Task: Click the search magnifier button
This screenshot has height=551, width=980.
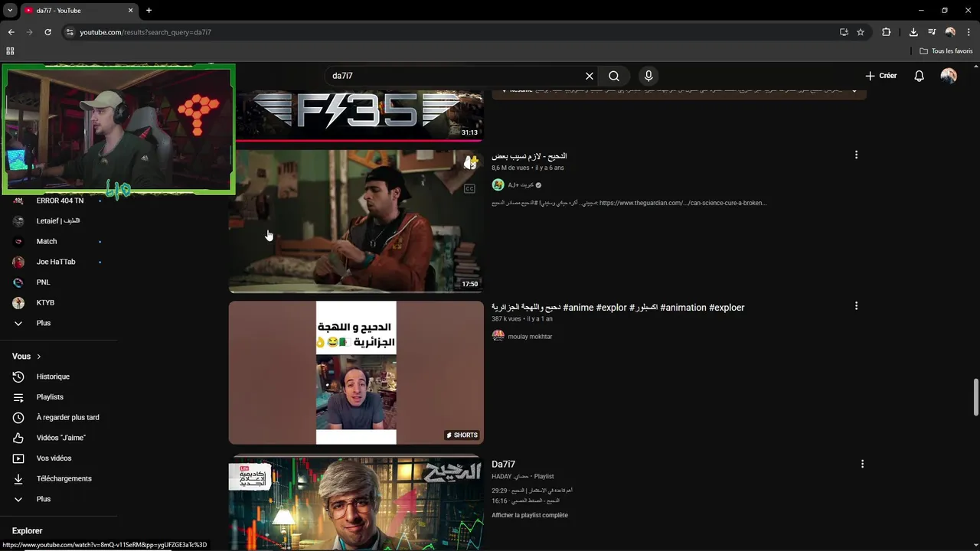Action: click(614, 76)
